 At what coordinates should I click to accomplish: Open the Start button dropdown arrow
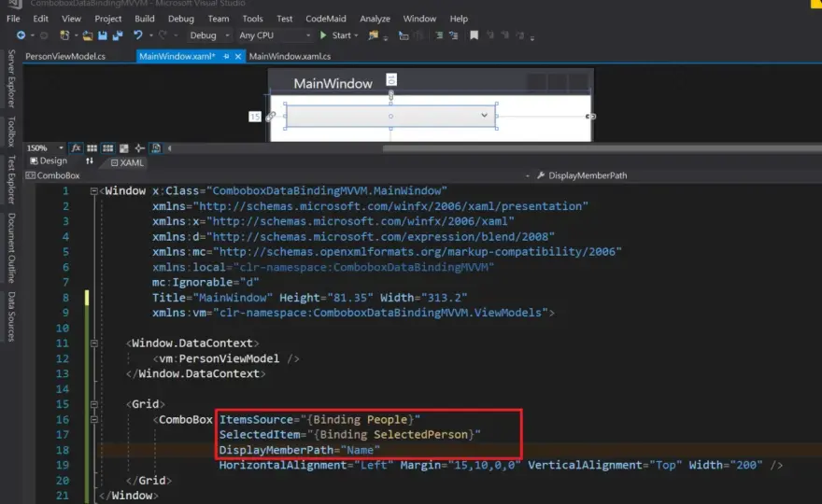point(357,35)
